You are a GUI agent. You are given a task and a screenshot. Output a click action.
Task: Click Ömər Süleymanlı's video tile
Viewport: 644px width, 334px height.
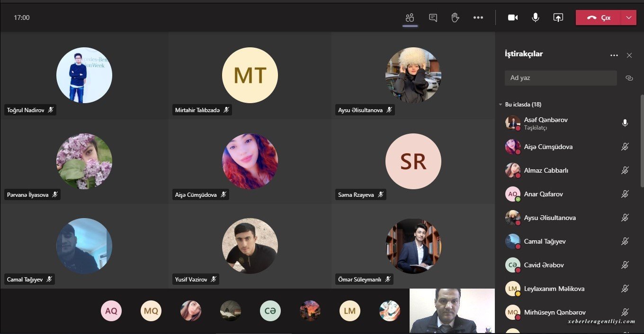point(413,246)
